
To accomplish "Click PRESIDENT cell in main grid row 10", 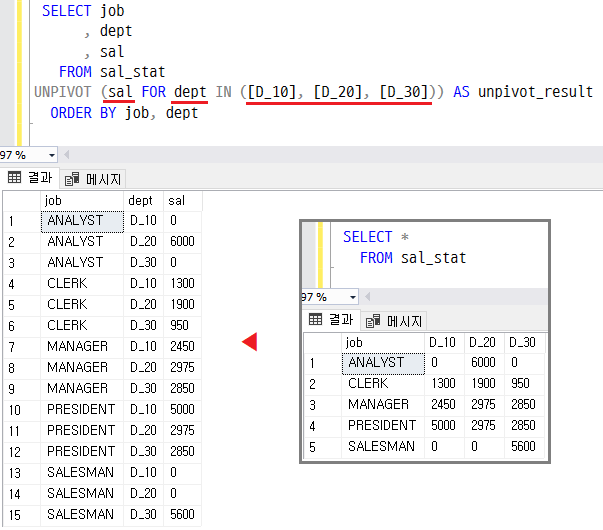I will pos(82,410).
